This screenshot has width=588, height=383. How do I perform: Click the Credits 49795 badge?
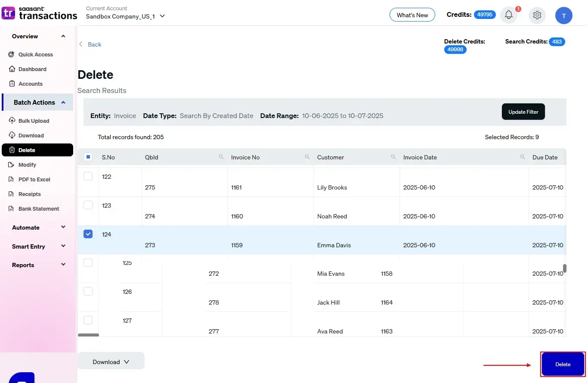click(485, 15)
